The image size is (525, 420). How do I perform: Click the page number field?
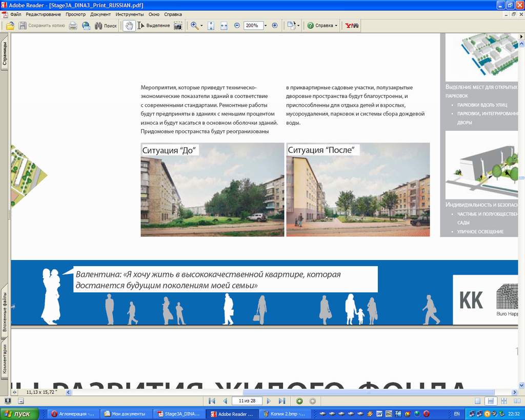(247, 401)
